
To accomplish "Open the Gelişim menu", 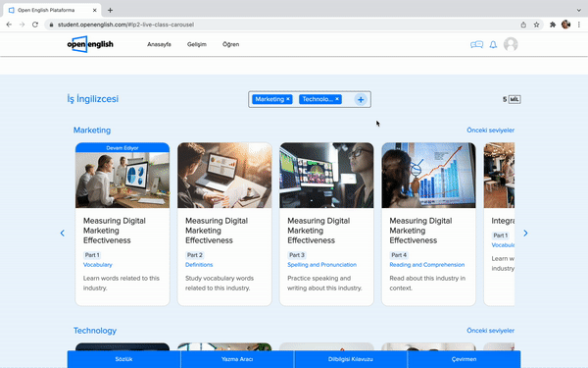I will click(197, 44).
